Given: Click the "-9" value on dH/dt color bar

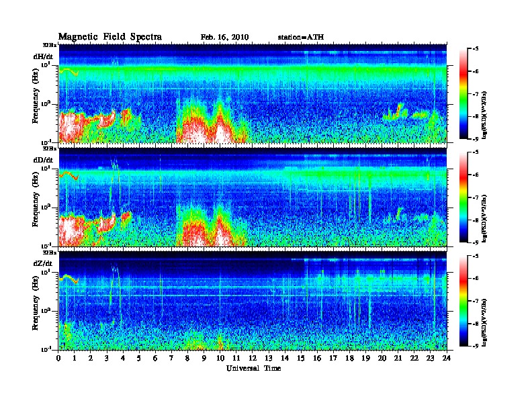Looking at the screenshot, I should click(476, 139).
